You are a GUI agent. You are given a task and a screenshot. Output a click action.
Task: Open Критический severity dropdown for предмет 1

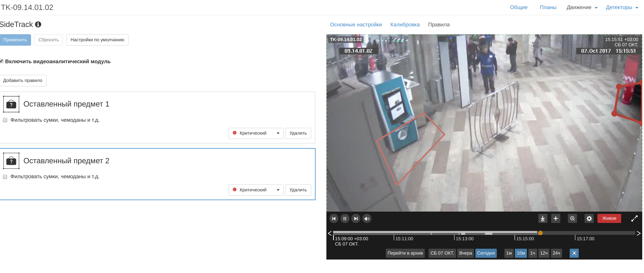(256, 133)
